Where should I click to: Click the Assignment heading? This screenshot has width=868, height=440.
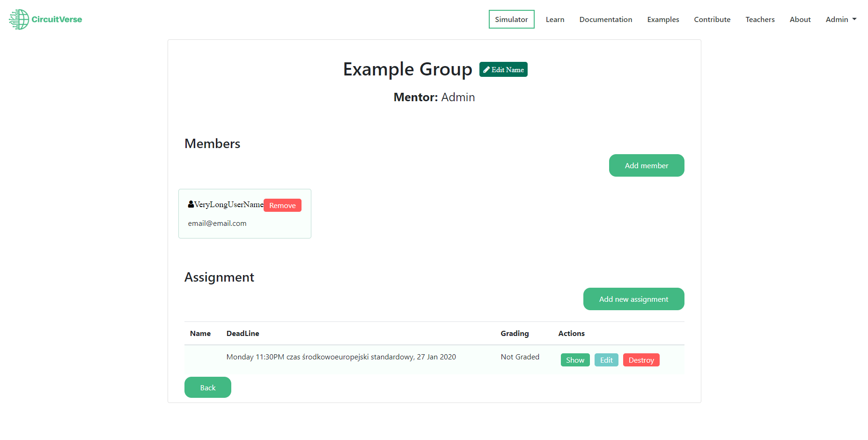tap(219, 277)
